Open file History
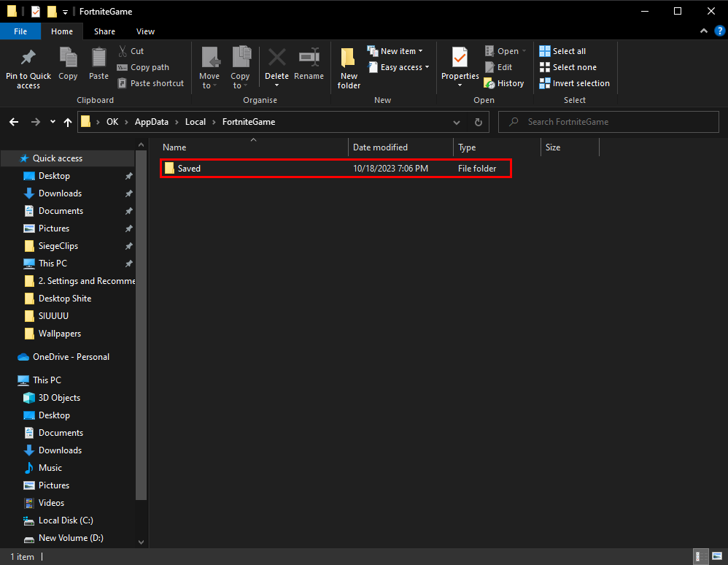728x565 pixels. pyautogui.click(x=504, y=84)
